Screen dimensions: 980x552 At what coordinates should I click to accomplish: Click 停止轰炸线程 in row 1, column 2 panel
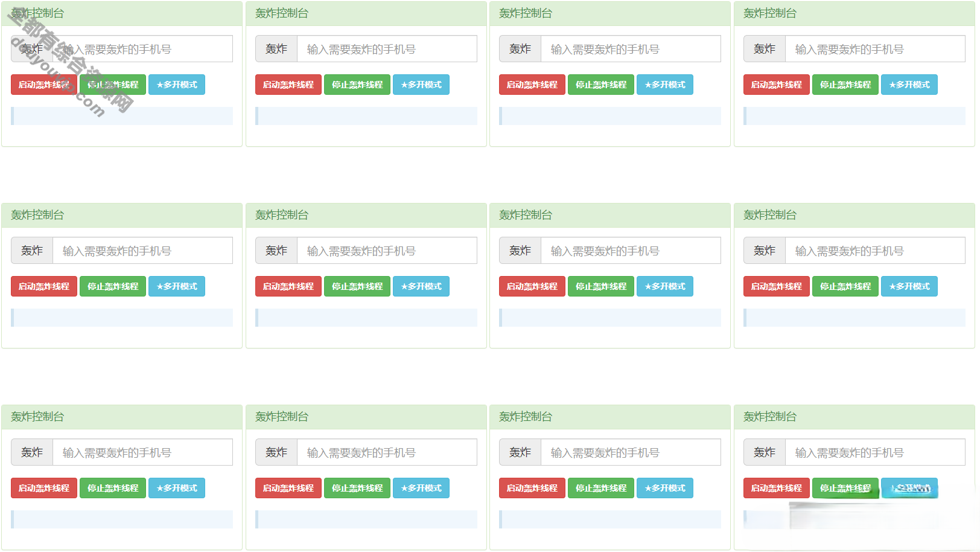357,85
